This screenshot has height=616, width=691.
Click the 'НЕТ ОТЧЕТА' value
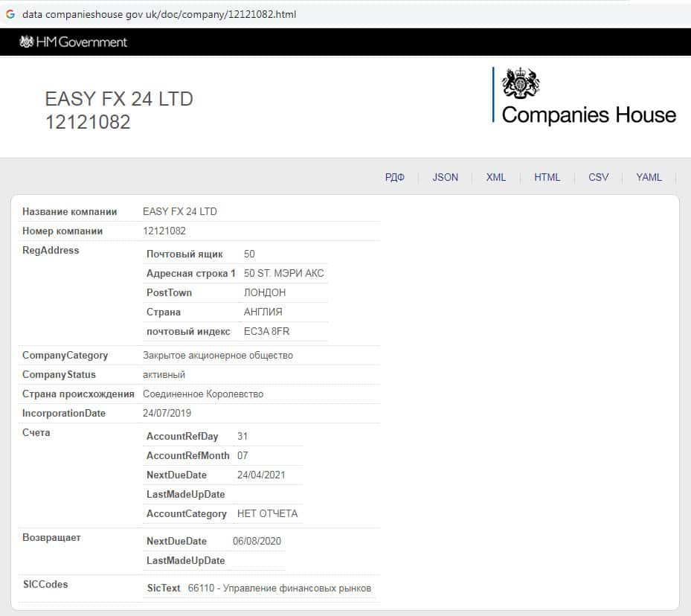(x=267, y=514)
